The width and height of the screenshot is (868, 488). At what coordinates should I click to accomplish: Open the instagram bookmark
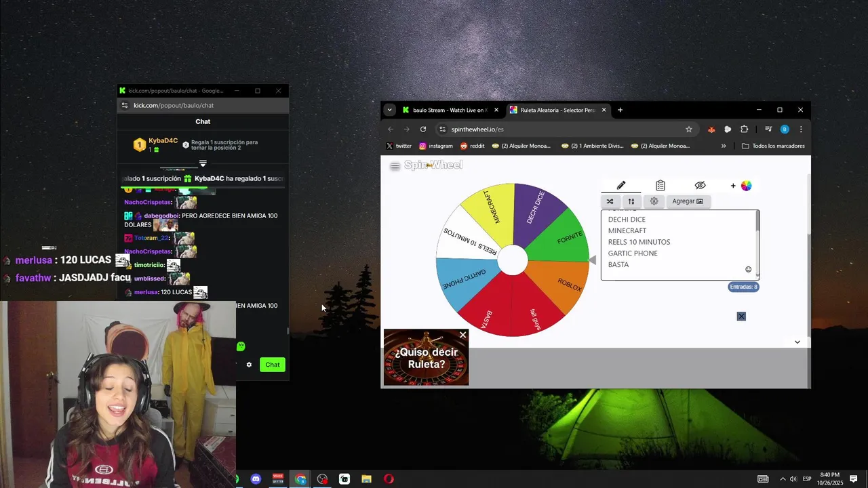(435, 146)
